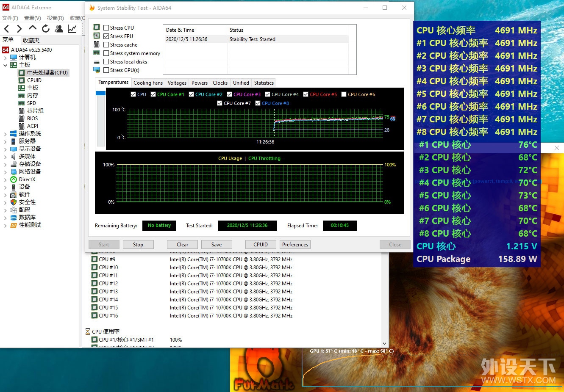Switch to the Clocks tab
Image resolution: width=564 pixels, height=392 pixels.
(220, 83)
